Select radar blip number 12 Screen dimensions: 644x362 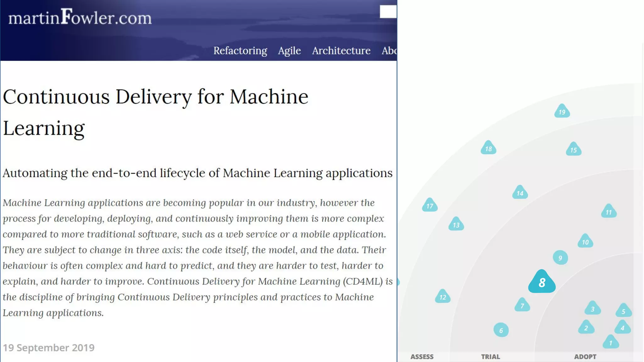[443, 296]
